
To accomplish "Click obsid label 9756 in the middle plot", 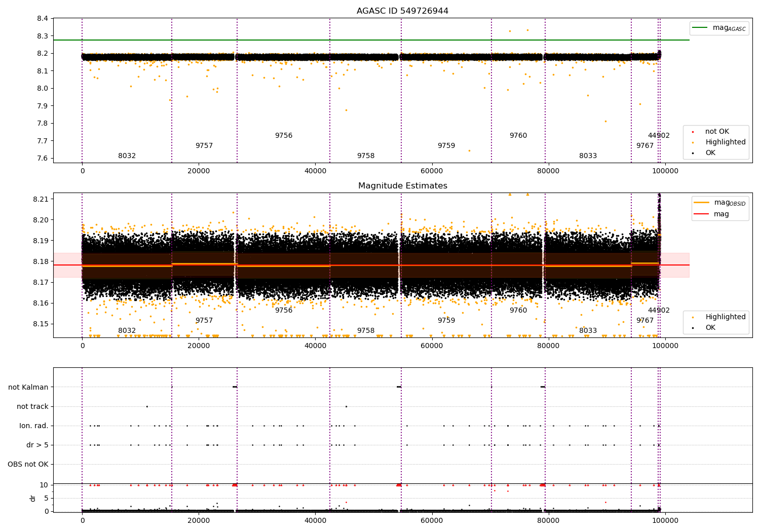I will 284,311.
